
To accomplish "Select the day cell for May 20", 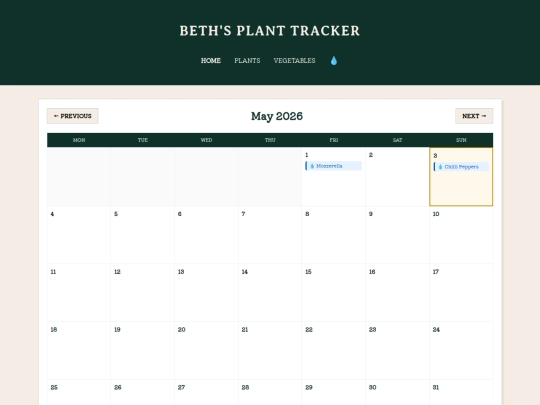I will click(x=206, y=351).
